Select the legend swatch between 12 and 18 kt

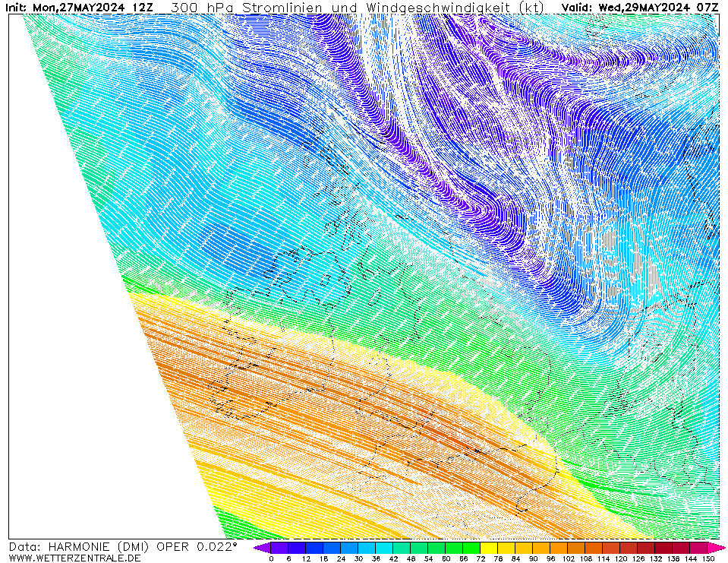(314, 548)
